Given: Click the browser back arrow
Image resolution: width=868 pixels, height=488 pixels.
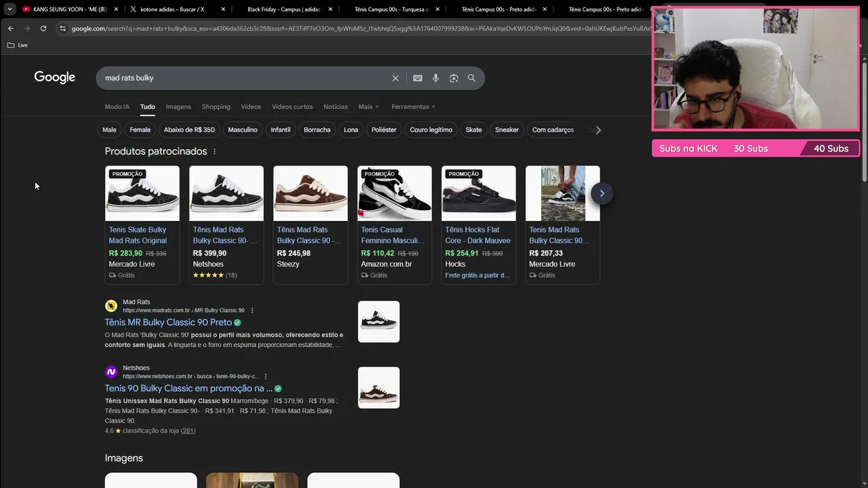Looking at the screenshot, I should coord(11,28).
